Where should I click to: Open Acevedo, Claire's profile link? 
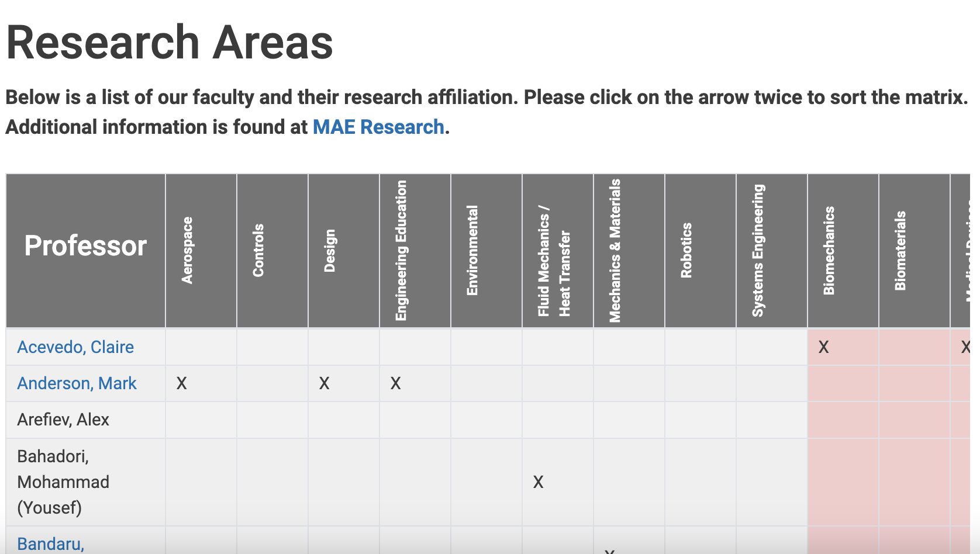[x=75, y=347]
